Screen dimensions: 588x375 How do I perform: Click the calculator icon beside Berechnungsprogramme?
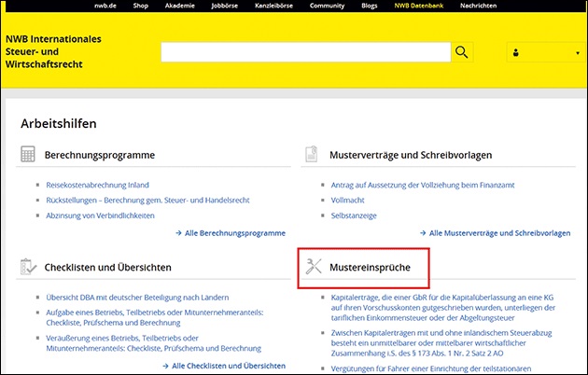(28, 155)
